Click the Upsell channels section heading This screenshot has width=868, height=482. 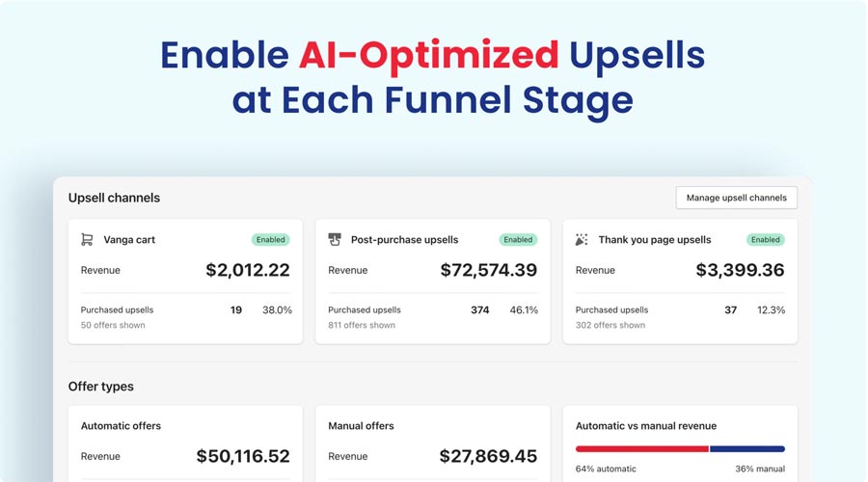(x=114, y=198)
